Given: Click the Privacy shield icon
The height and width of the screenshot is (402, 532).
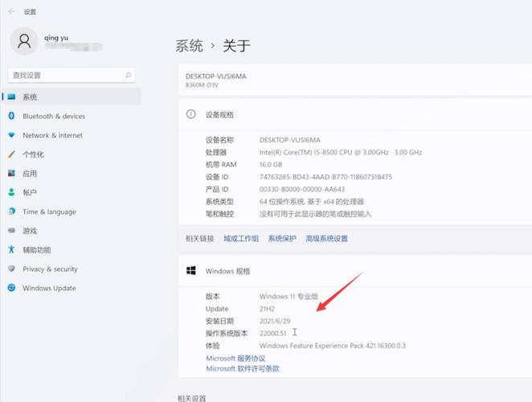Looking at the screenshot, I should pyautogui.click(x=11, y=269).
